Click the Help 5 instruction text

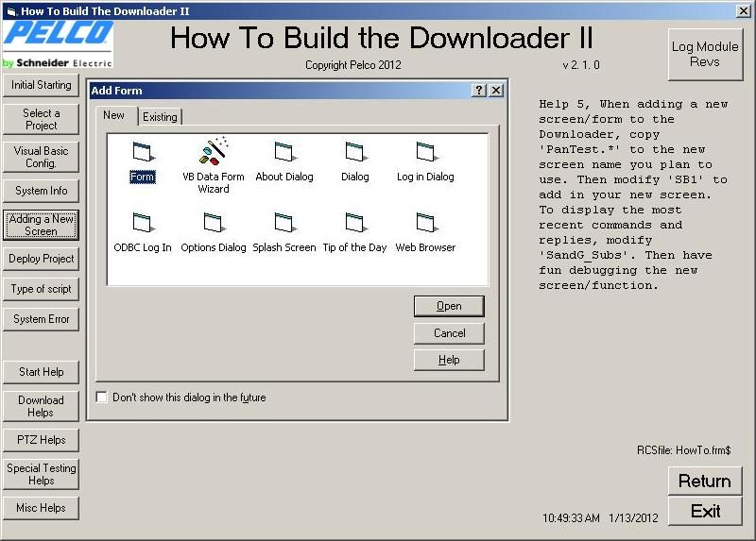633,194
